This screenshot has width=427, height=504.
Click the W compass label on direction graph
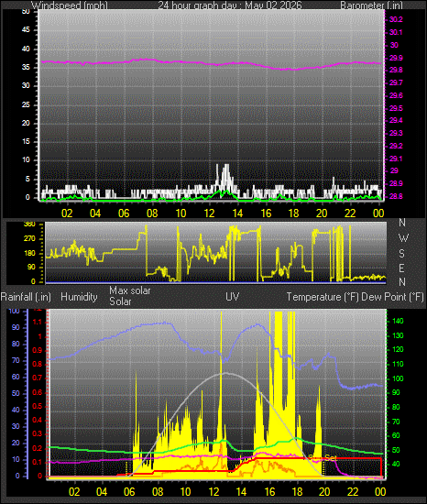point(403,238)
